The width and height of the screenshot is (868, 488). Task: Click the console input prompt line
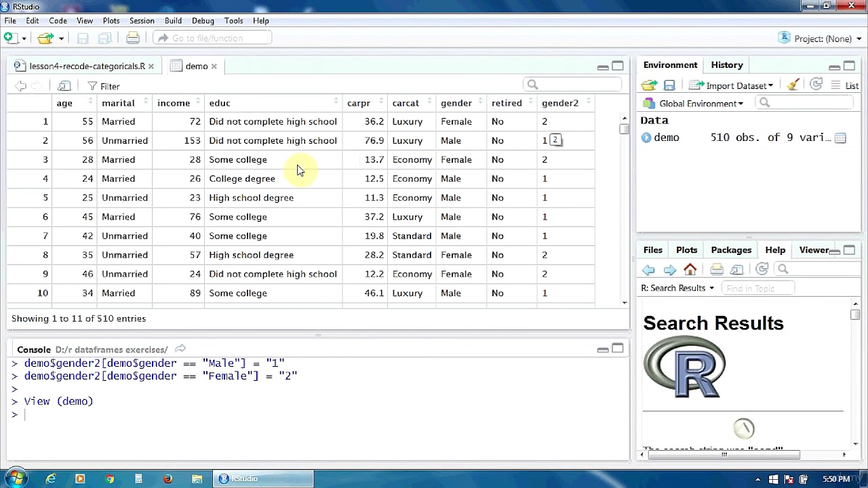click(319, 414)
